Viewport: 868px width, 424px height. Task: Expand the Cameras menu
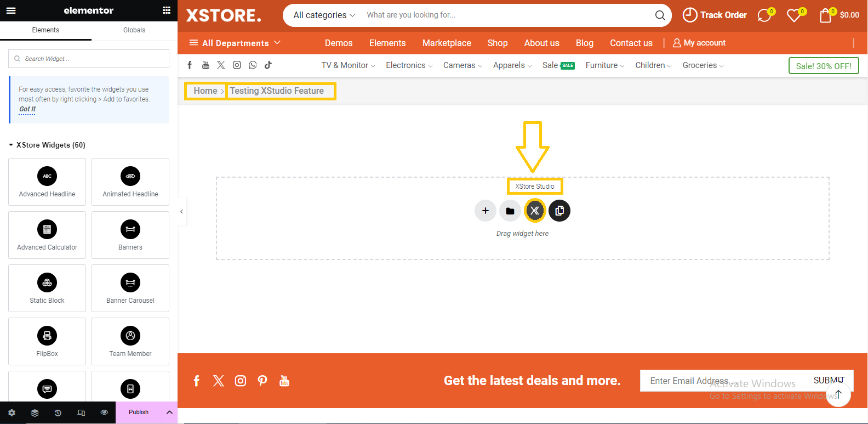pyautogui.click(x=462, y=65)
